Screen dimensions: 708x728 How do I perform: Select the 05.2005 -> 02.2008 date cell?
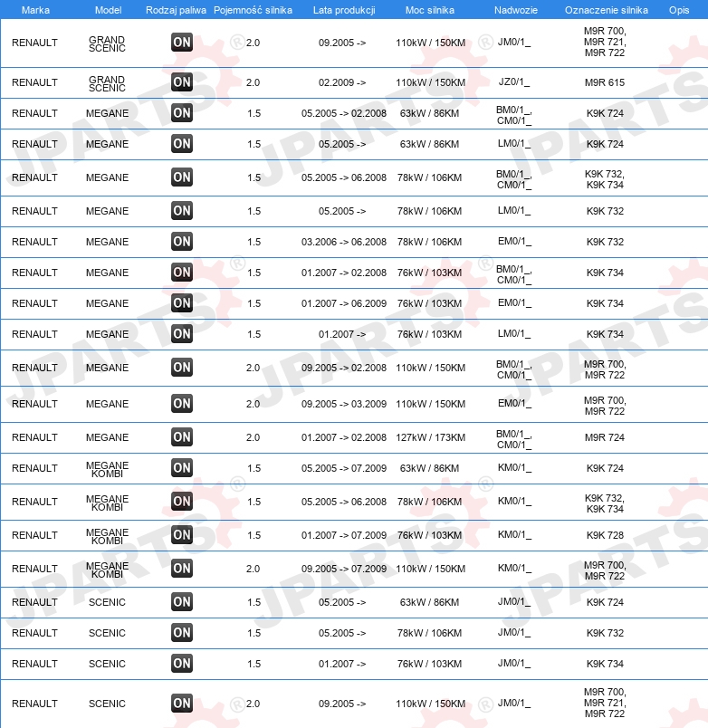(x=343, y=113)
